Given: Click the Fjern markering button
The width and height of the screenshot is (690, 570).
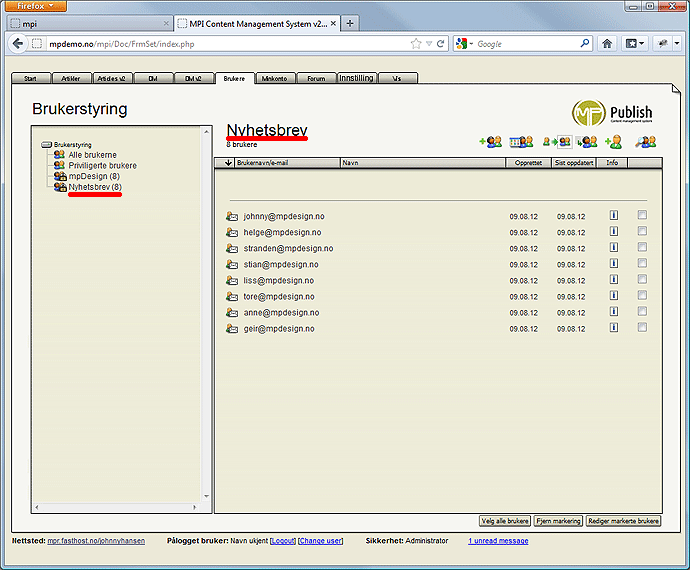Looking at the screenshot, I should tap(558, 521).
